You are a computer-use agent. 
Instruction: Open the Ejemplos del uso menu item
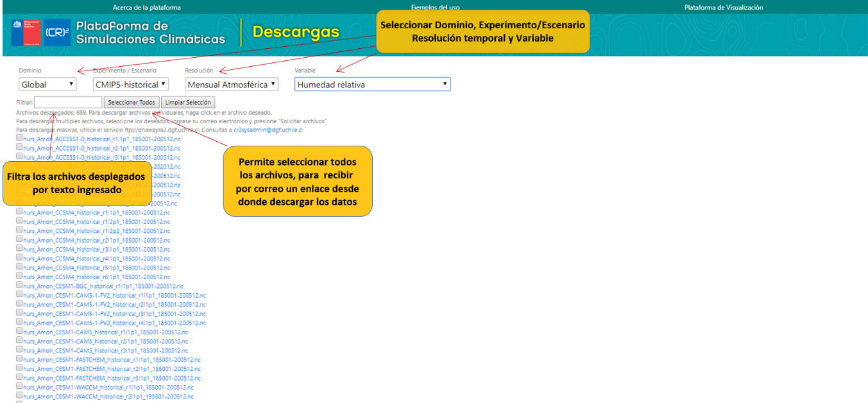coord(435,8)
